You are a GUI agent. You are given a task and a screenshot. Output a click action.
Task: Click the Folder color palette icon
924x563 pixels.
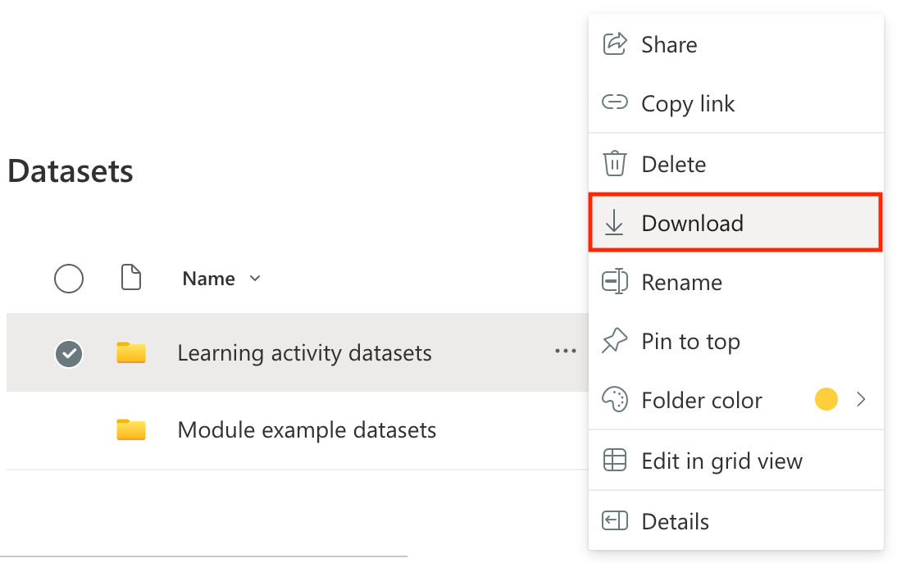click(x=615, y=400)
